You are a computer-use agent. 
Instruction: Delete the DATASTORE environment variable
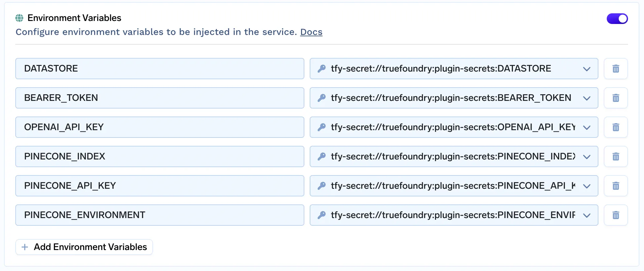(x=616, y=69)
